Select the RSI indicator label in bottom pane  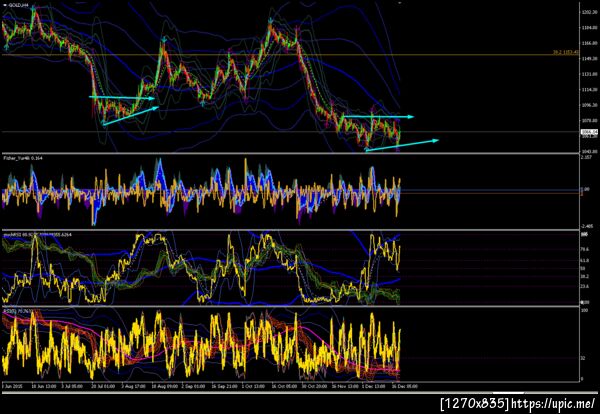[16, 311]
